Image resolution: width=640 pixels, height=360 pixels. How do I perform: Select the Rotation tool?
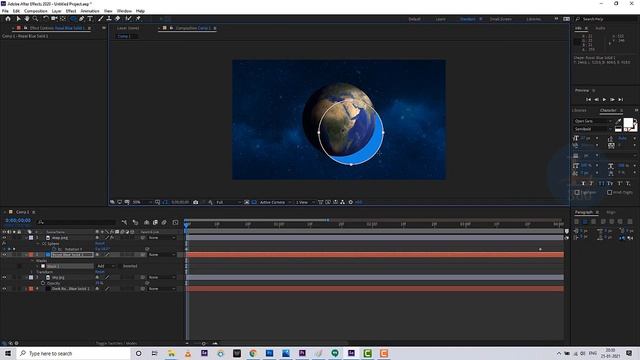click(46, 18)
